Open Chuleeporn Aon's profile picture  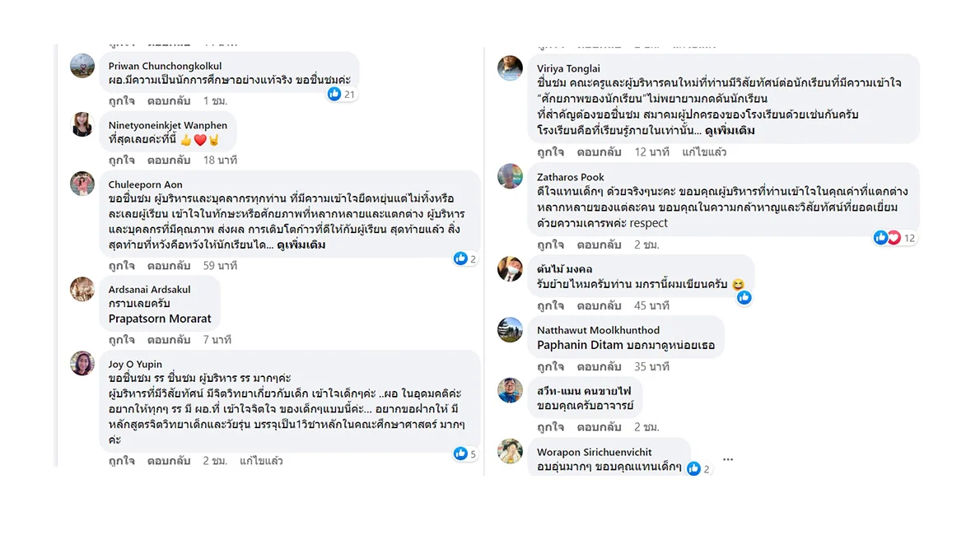pos(82,184)
